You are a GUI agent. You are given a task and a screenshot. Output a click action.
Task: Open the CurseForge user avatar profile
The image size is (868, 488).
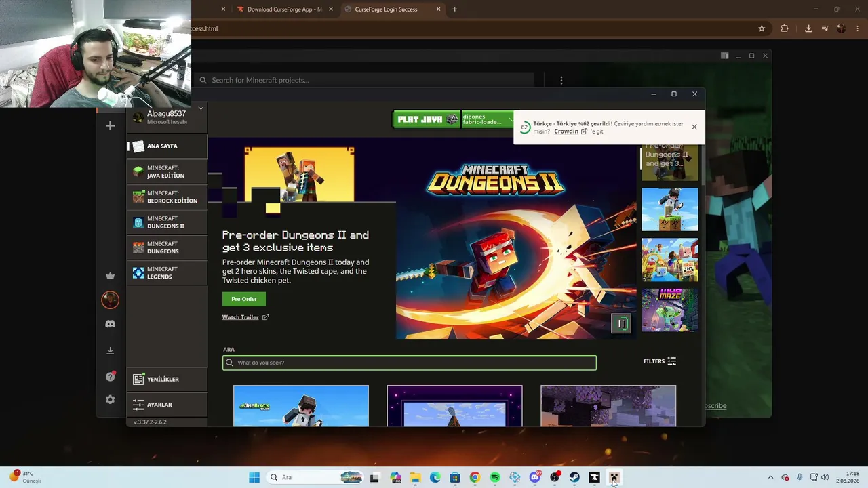point(111,300)
